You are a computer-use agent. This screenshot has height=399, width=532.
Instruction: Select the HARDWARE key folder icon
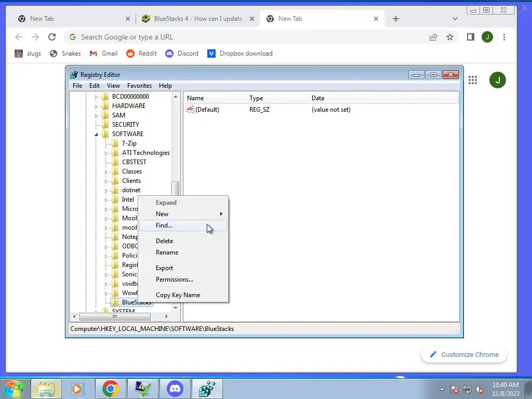click(x=105, y=106)
